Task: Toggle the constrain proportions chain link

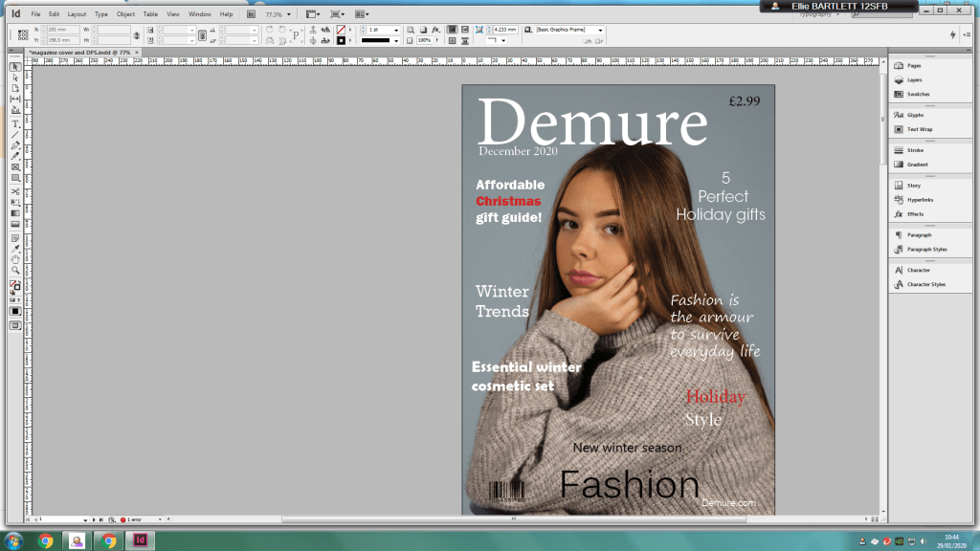Action: (137, 35)
